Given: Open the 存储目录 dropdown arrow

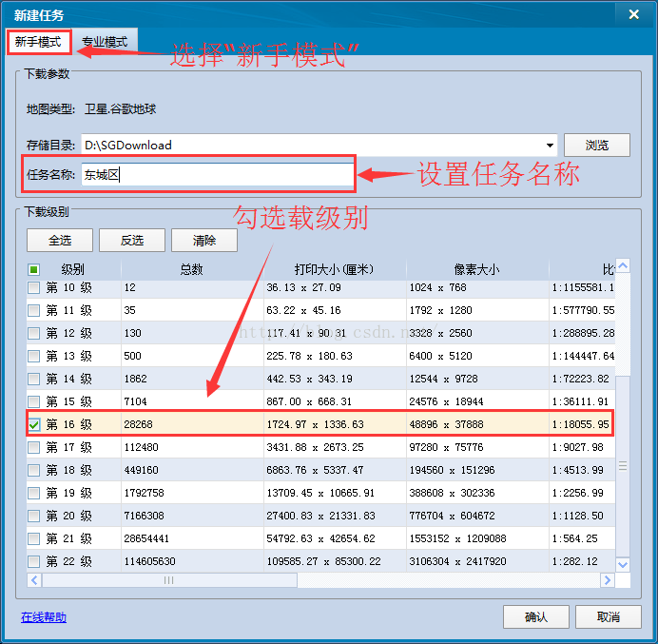Looking at the screenshot, I should [x=550, y=146].
